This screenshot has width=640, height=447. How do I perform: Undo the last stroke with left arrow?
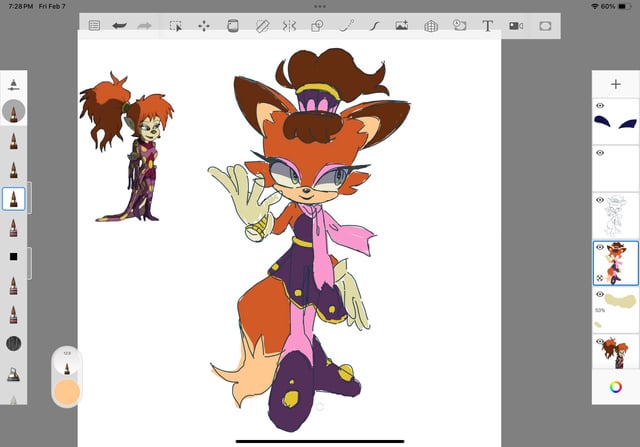tap(119, 26)
